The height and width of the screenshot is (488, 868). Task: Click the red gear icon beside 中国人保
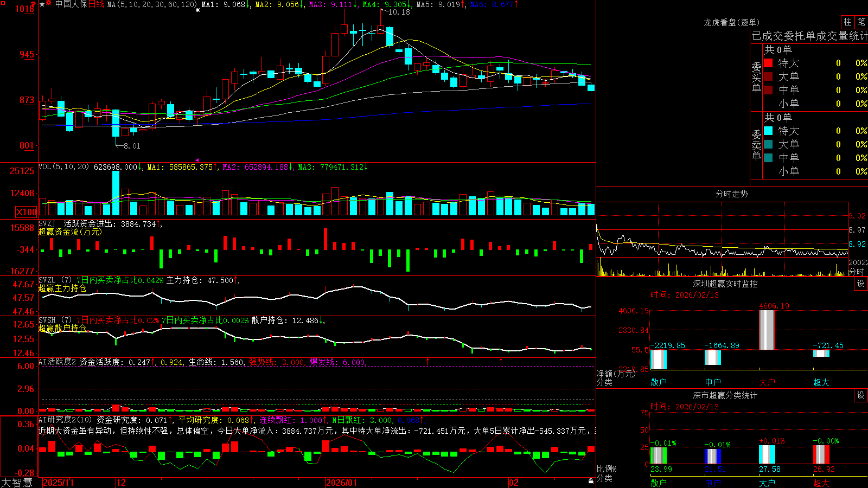point(48,3)
